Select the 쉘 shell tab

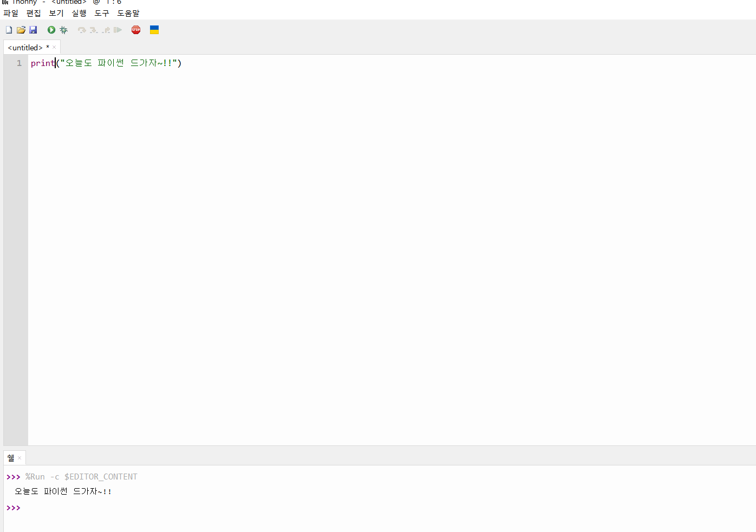point(11,458)
